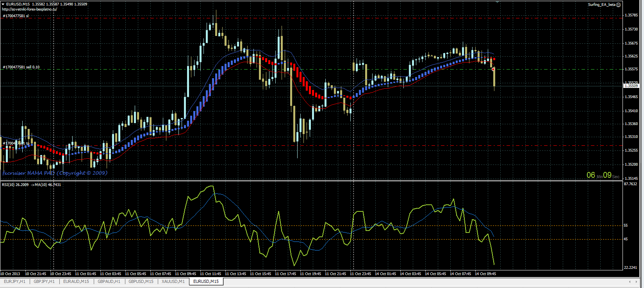Switch to the GBPJPY,H1 chart tab
644x288 pixels.
[x=44, y=281]
